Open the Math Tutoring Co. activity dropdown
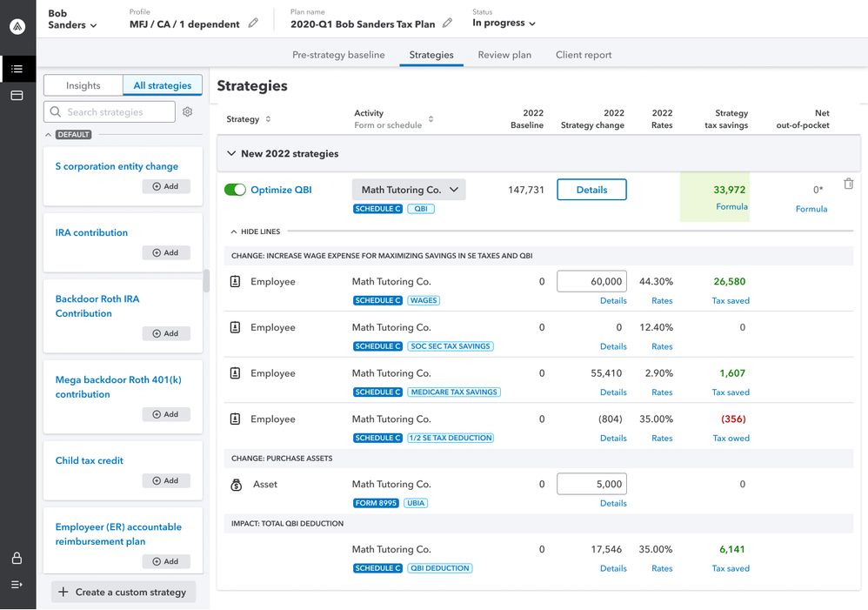This screenshot has width=868, height=610. click(409, 190)
